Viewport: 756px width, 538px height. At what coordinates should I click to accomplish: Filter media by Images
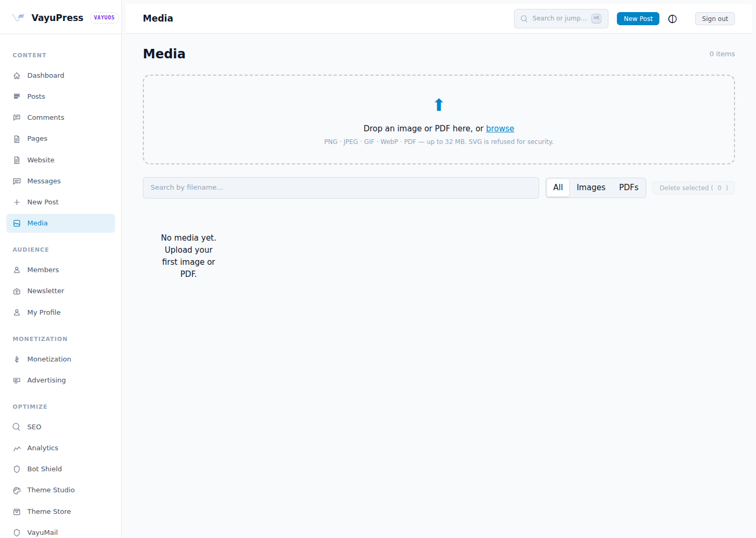(x=591, y=188)
